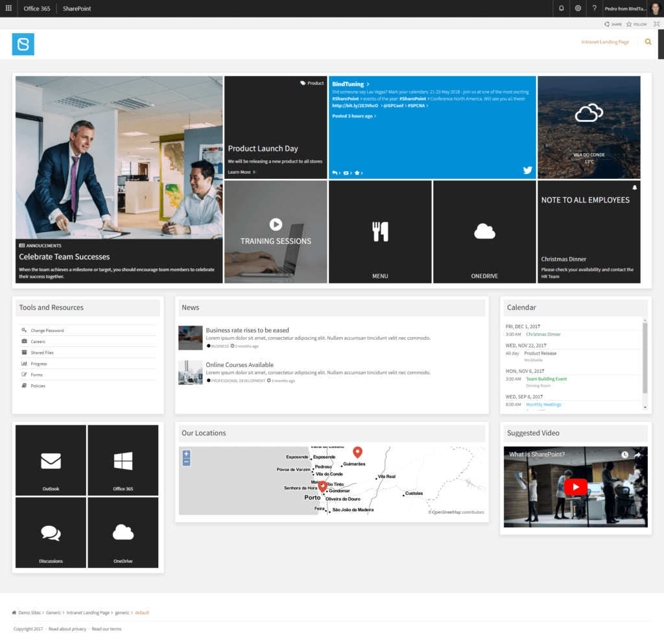The height and width of the screenshot is (644, 664).
Task: Open the Office 365 Windows logo tile
Action: click(123, 460)
